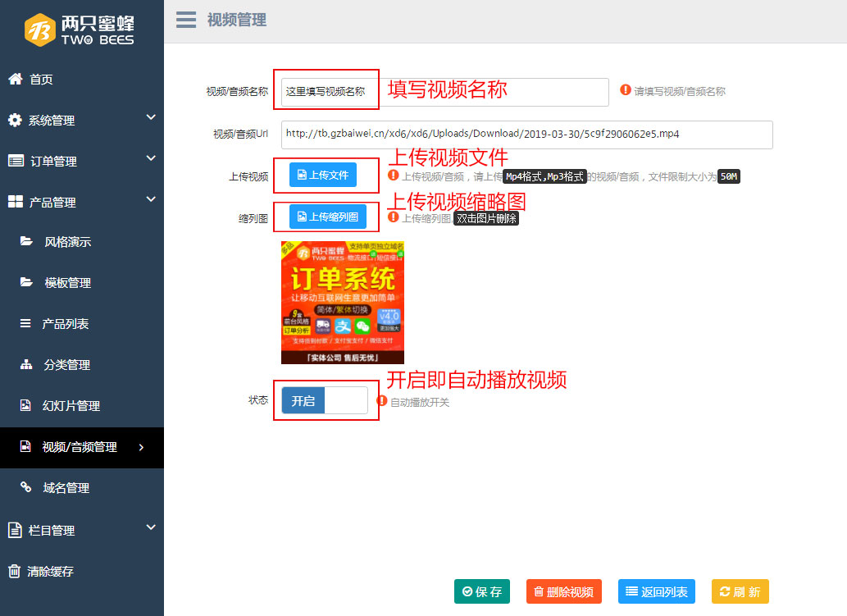
Task: Select 清除缓存 in the sidebar
Action: [x=82, y=571]
